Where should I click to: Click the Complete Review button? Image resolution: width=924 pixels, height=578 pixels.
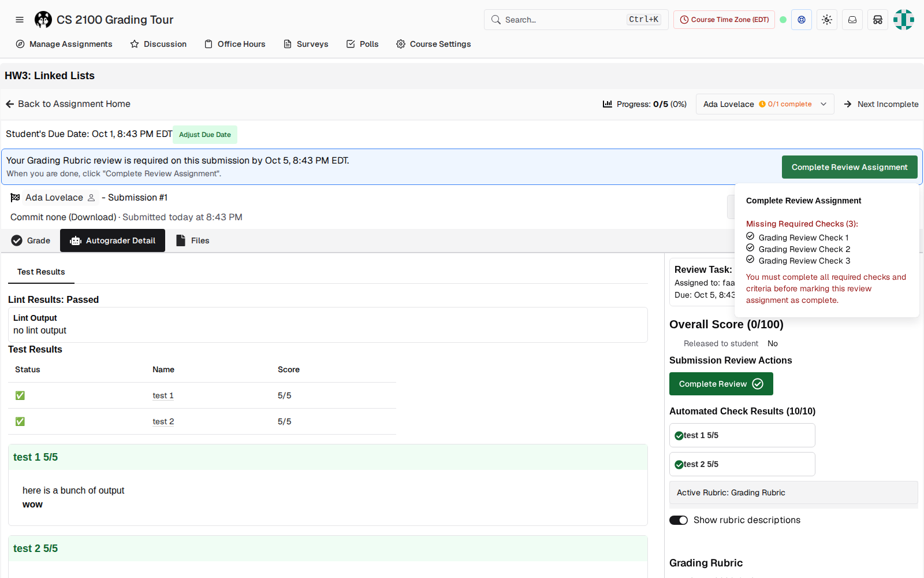coord(721,384)
